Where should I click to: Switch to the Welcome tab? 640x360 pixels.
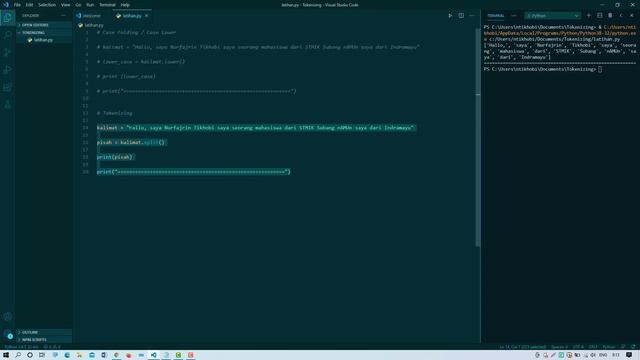[92, 16]
